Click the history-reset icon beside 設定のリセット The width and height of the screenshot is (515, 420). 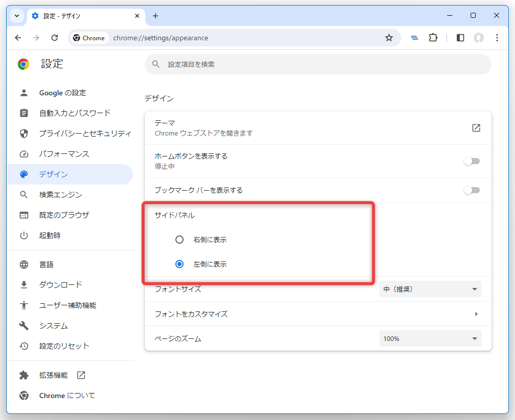(24, 346)
